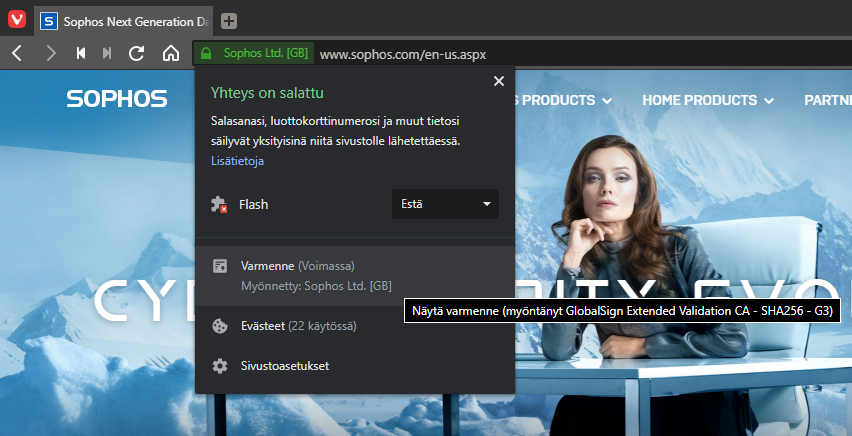
Task: Click the Sophos favicon in the tab
Action: pos(49,21)
